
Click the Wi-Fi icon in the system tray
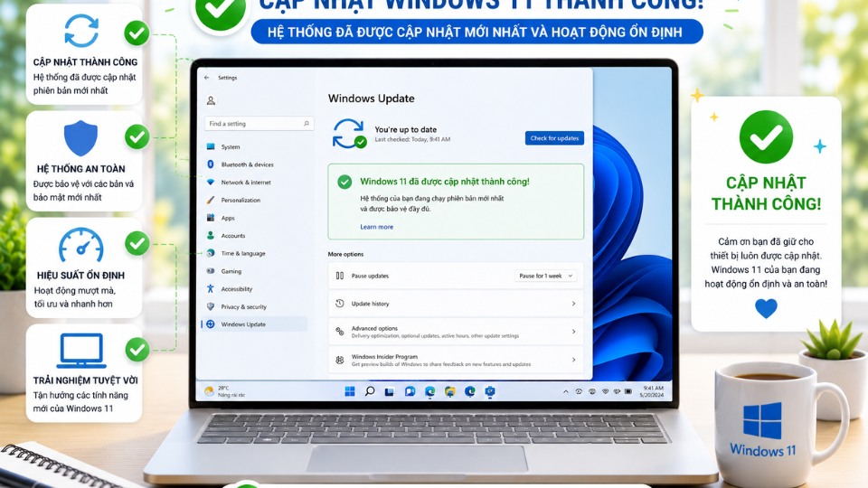pyautogui.click(x=605, y=391)
